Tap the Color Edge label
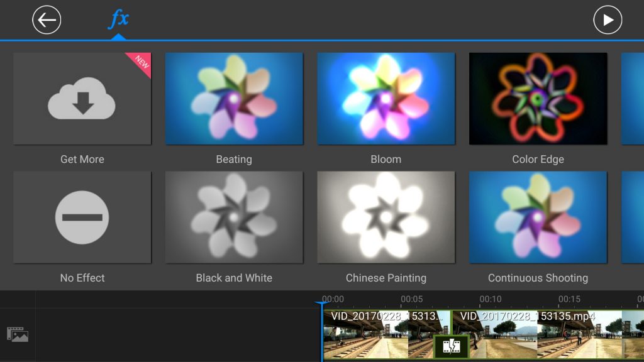Image resolution: width=644 pixels, height=362 pixels. [538, 159]
